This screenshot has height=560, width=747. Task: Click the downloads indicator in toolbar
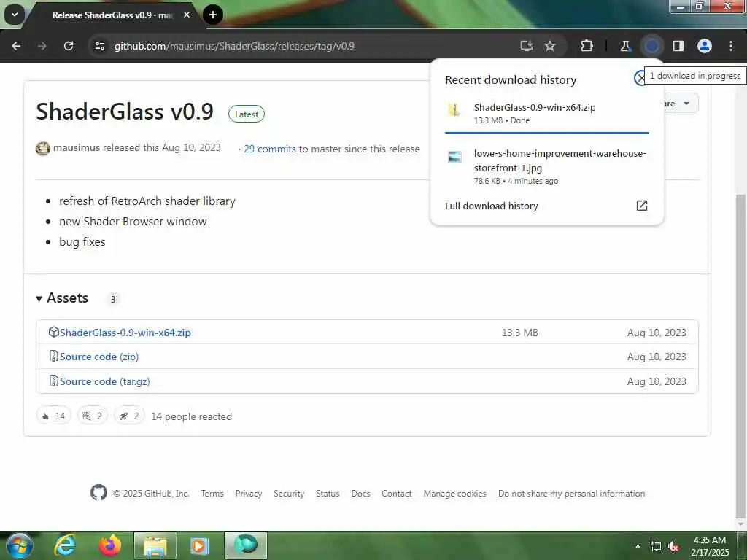click(651, 46)
